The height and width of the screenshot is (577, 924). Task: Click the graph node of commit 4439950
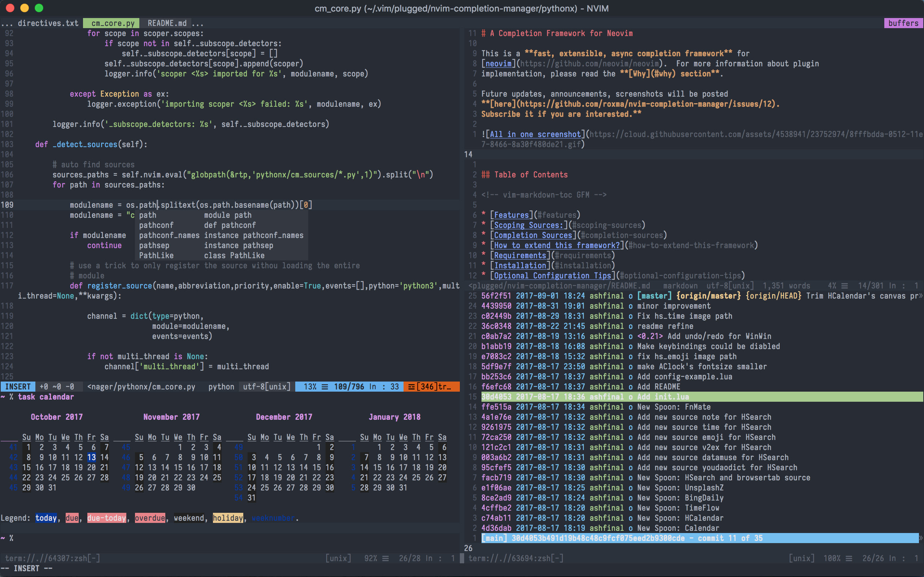click(630, 306)
